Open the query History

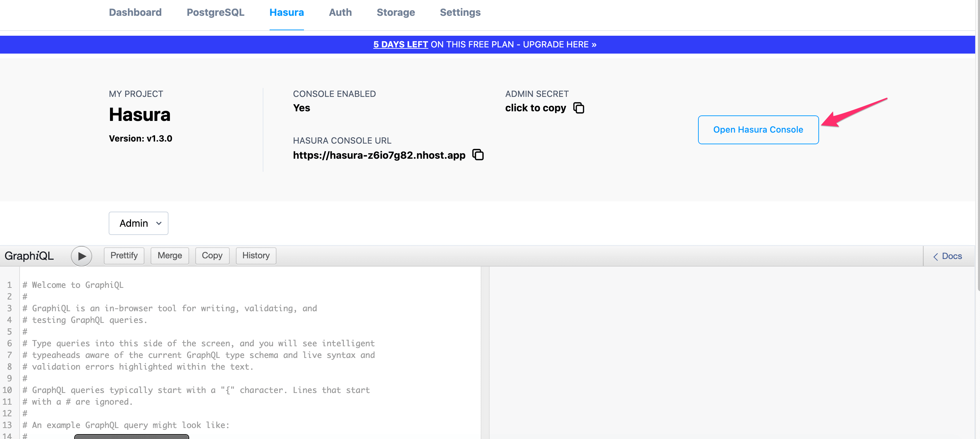click(x=255, y=256)
